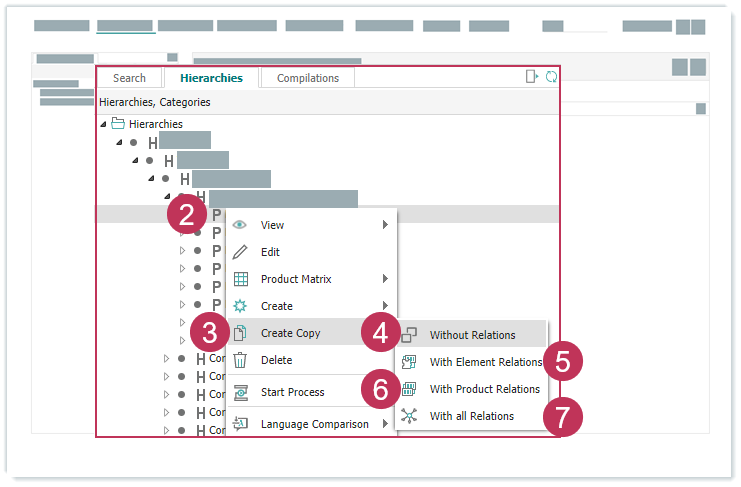Switch to the Compilations tab

307,78
